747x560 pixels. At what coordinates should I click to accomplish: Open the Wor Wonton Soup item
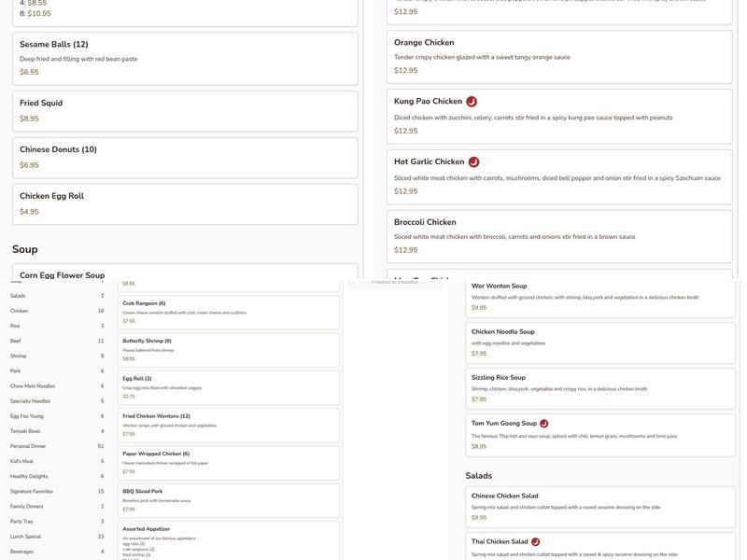(600, 296)
